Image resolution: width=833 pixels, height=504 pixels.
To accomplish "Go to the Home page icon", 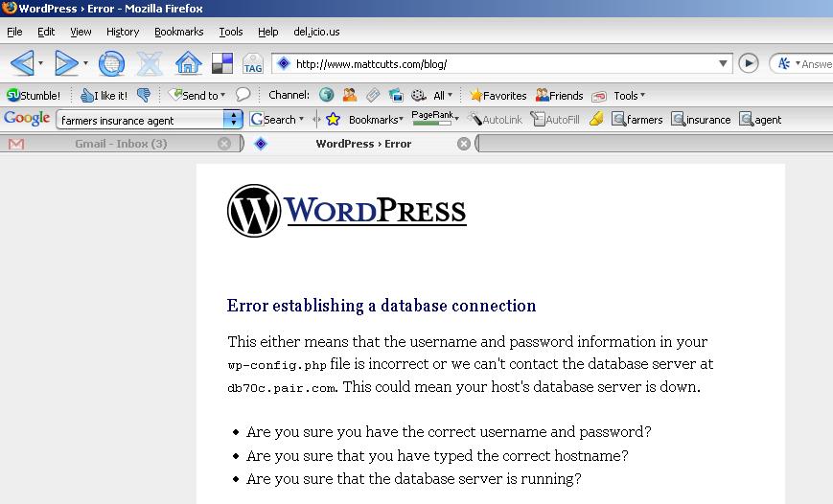I will (189, 63).
